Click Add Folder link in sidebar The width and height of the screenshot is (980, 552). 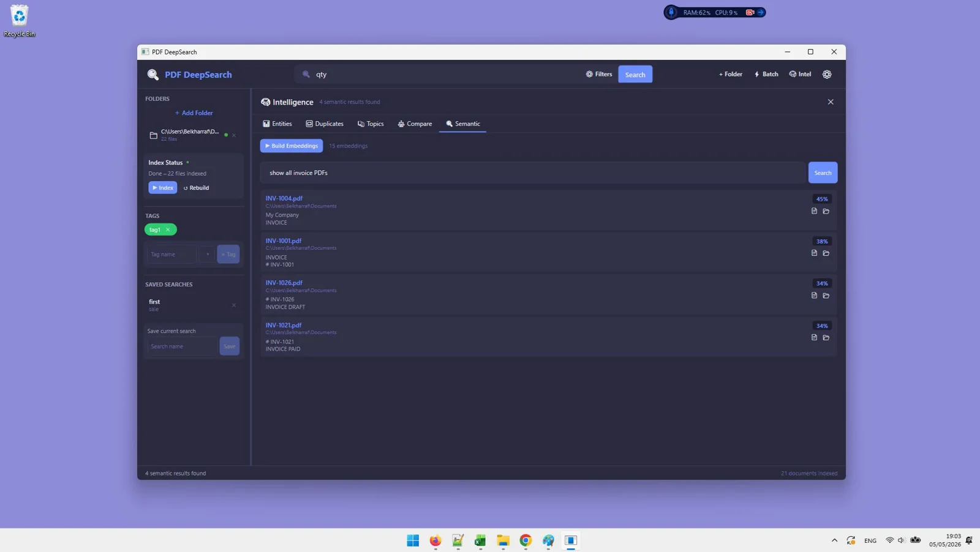point(194,113)
